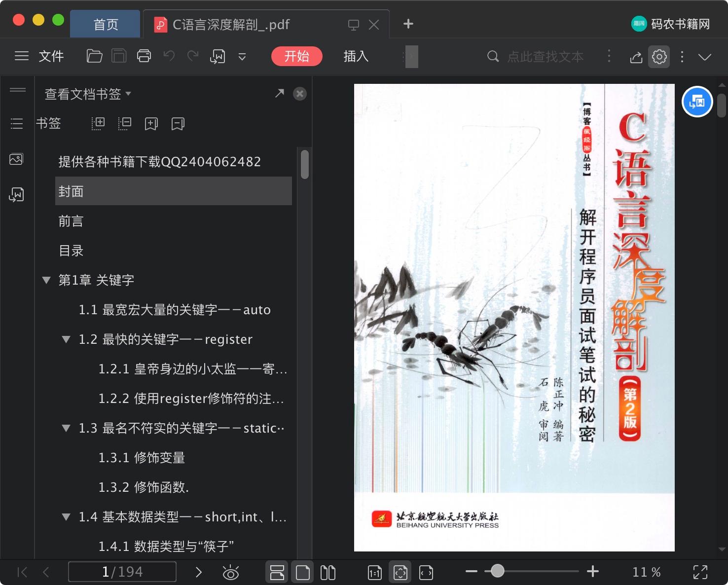The width and height of the screenshot is (728, 585).
Task: Toggle eye protection mode icon
Action: [x=231, y=573]
